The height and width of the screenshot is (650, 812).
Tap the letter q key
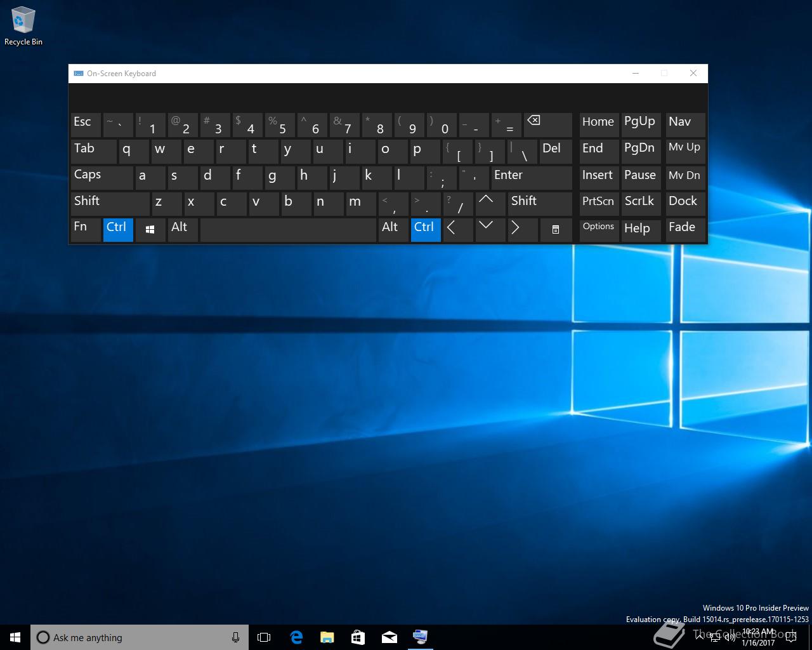[134, 151]
